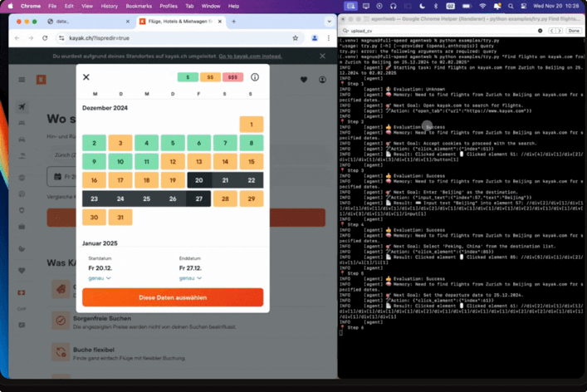The height and width of the screenshot is (392, 587).
Task: Choose December 27 end date cell
Action: point(198,198)
